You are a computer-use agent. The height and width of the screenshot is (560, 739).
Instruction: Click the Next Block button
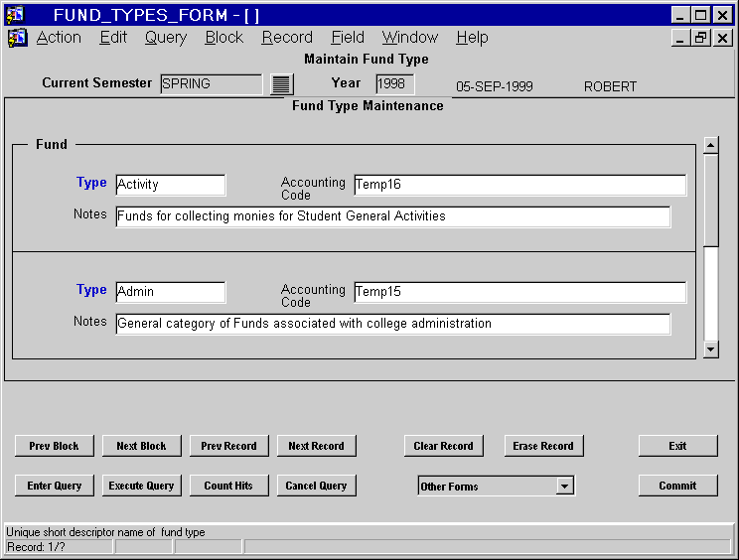[141, 446]
